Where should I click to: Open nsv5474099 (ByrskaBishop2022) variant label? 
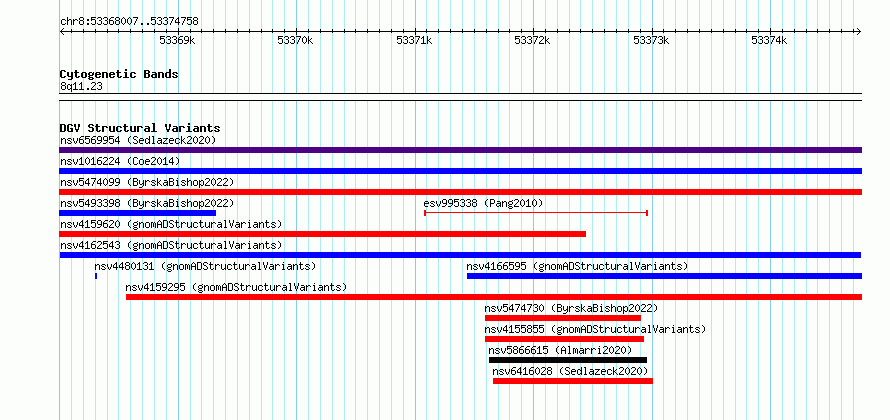[147, 182]
